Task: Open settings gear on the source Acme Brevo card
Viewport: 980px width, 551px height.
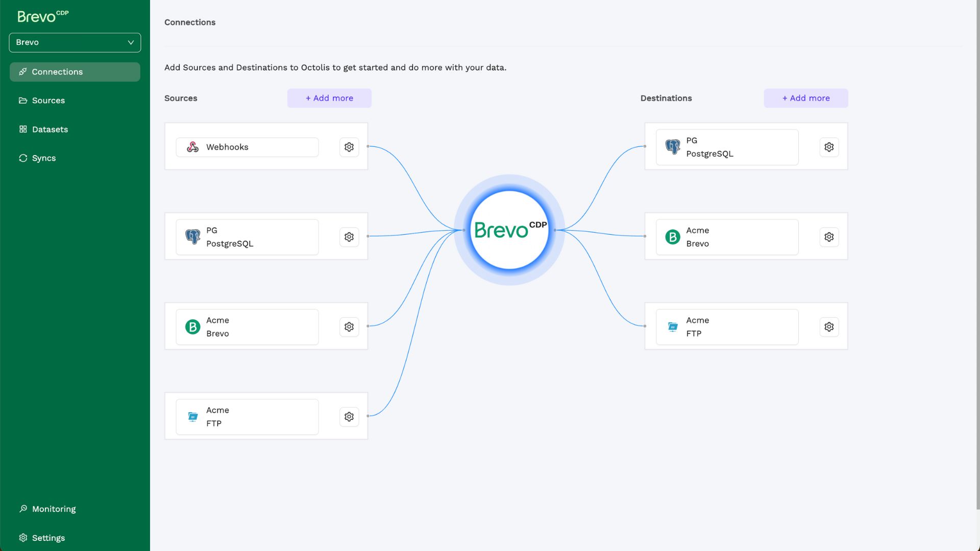Action: [349, 327]
